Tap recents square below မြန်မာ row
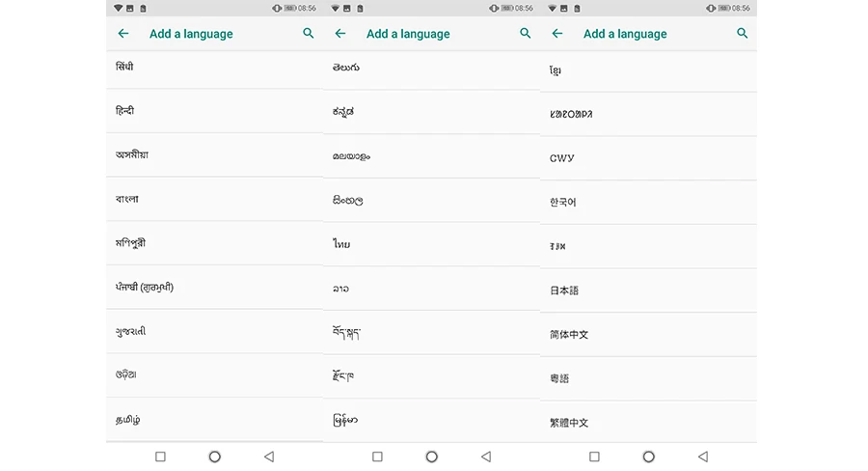The height and width of the screenshot is (471, 868). pyautogui.click(x=377, y=457)
